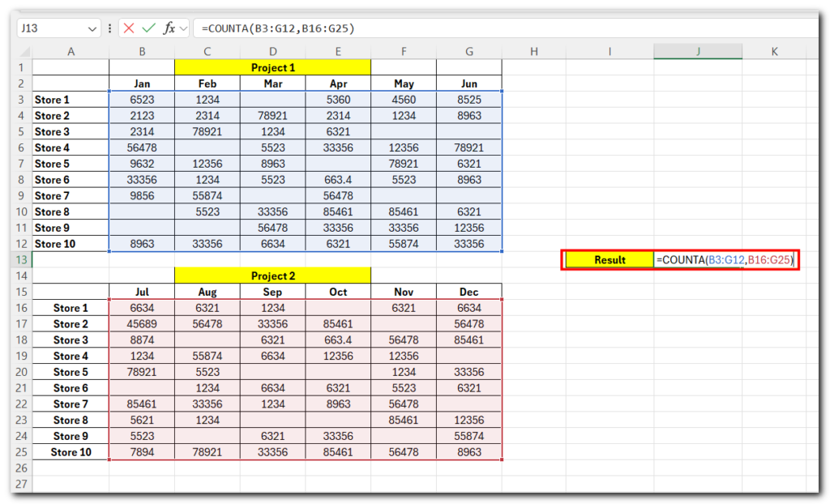Viewport: 830px width, 504px height.
Task: Click the formula bar options dots
Action: pyautogui.click(x=109, y=28)
